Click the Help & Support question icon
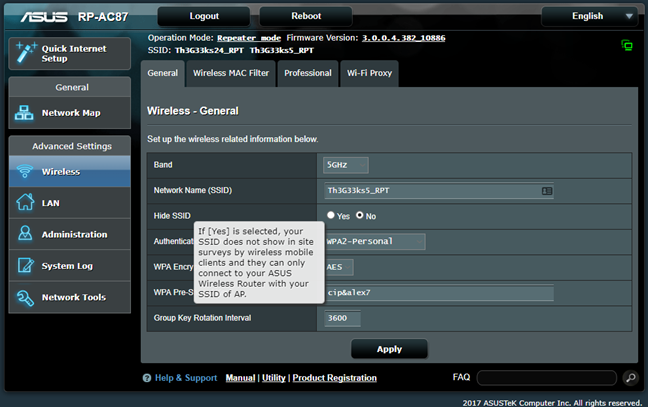Screen dimensions: 648x407 pyautogui.click(x=147, y=378)
